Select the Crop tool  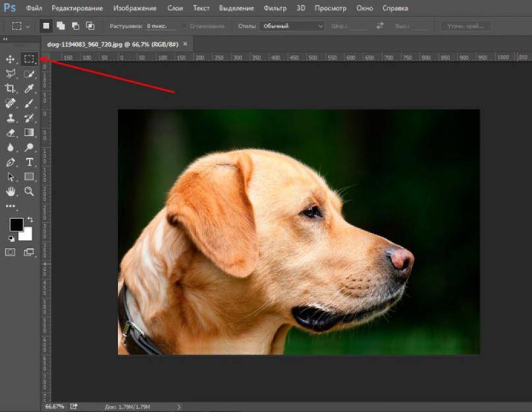click(x=10, y=88)
